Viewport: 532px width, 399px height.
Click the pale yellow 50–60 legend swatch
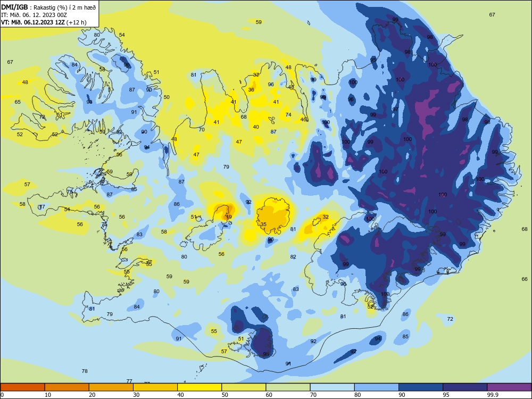pos(244,387)
